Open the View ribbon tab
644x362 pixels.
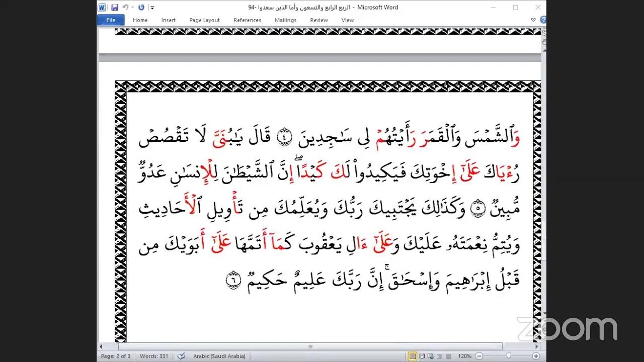pos(348,20)
